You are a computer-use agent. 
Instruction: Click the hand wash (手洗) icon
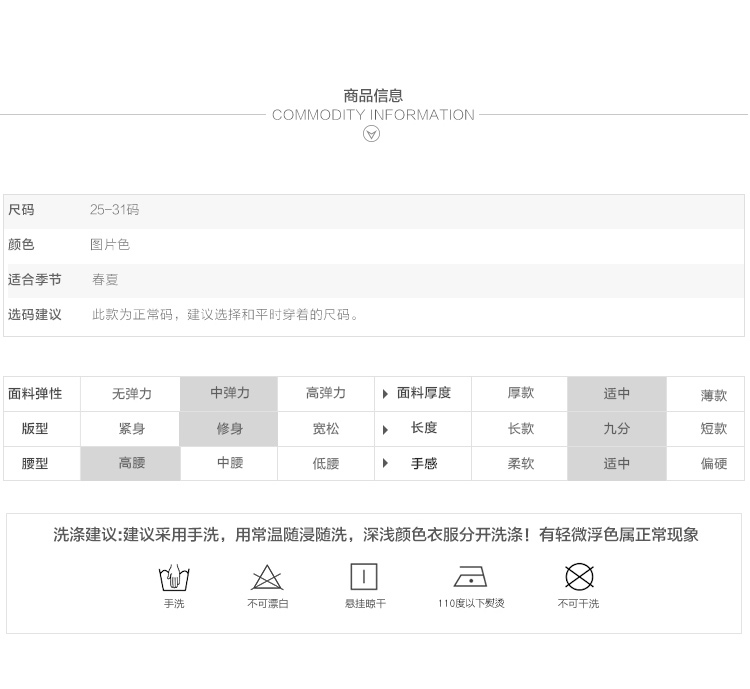174,577
